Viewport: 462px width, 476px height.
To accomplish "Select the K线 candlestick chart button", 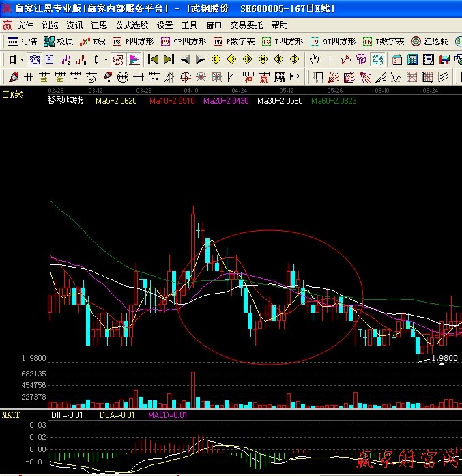I will tap(93, 42).
